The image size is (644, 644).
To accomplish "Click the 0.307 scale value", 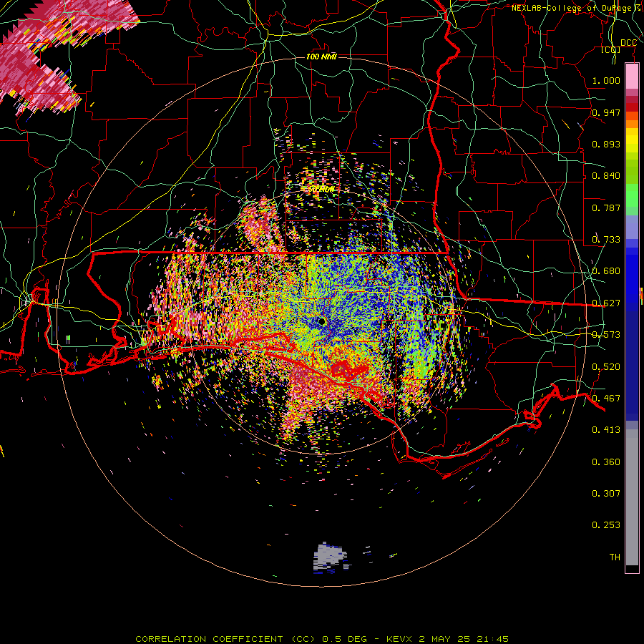I will tap(606, 494).
